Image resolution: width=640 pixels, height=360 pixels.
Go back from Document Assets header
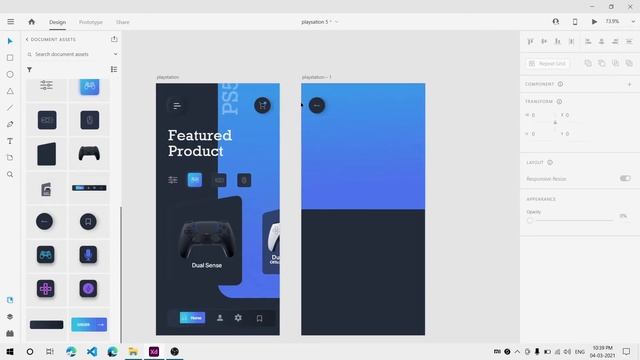point(27,40)
